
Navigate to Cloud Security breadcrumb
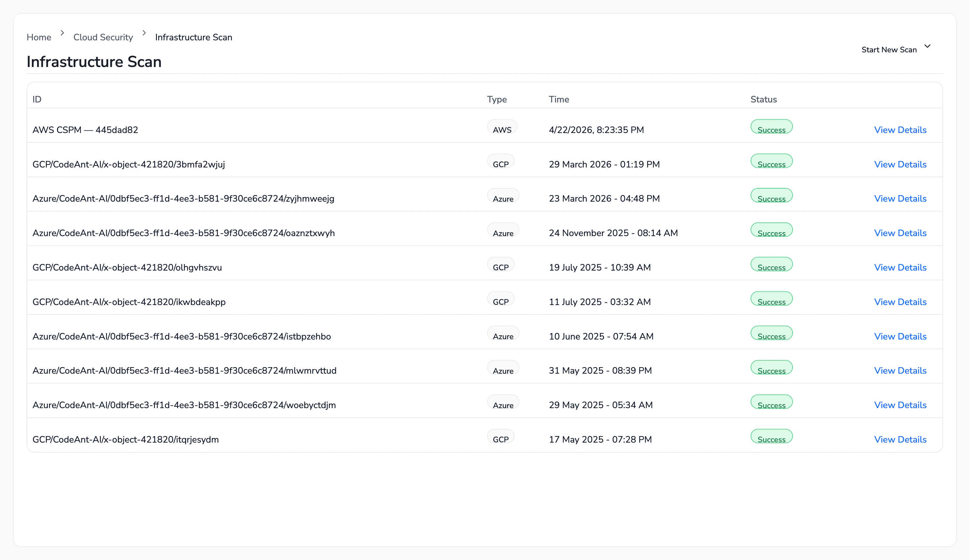(103, 37)
